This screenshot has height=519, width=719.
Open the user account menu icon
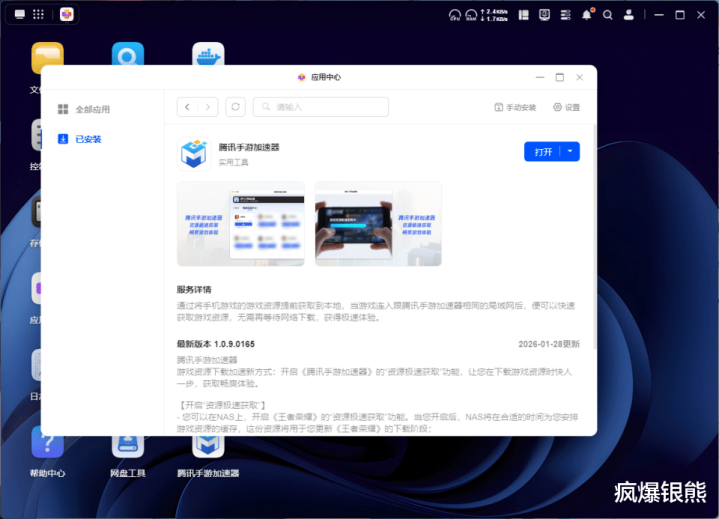click(x=629, y=15)
